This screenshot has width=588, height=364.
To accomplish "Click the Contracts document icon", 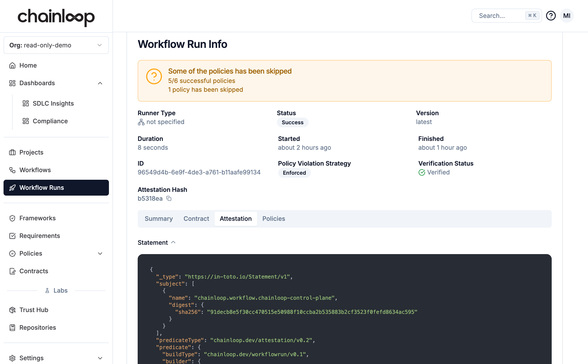I will click(x=12, y=271).
